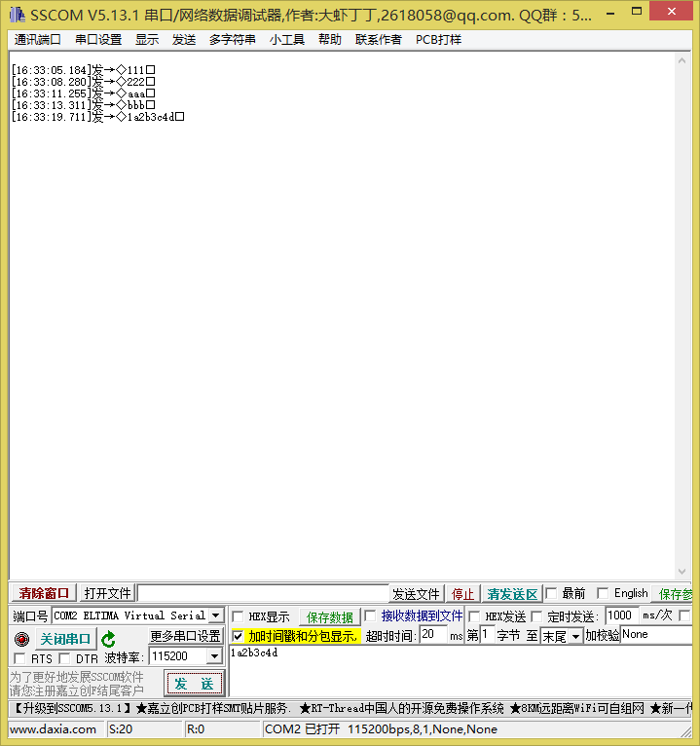Click the 关闭串口 button

(65, 639)
